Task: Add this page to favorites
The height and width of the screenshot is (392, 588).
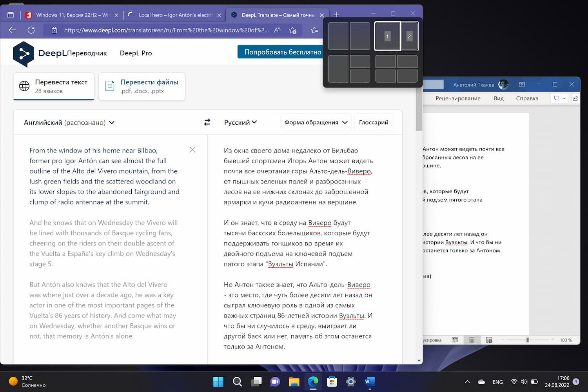Action: [292, 30]
